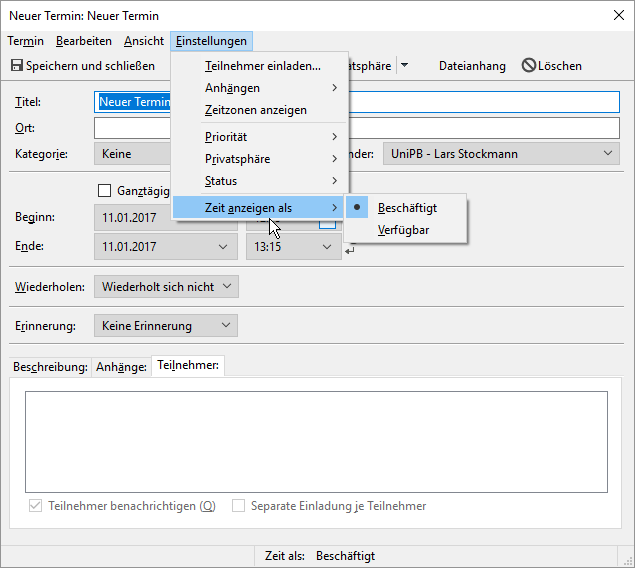635x568 pixels.
Task: Click Teilnehmer einladen... menu entry
Action: [262, 66]
